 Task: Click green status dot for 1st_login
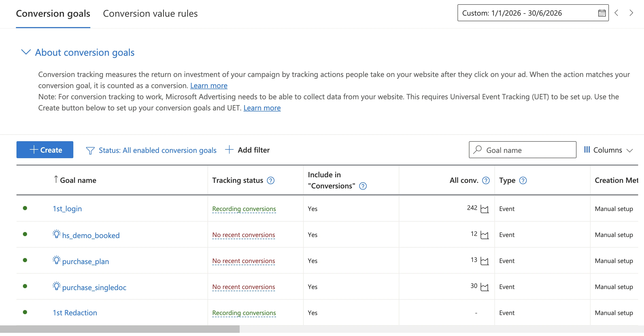[x=25, y=208]
